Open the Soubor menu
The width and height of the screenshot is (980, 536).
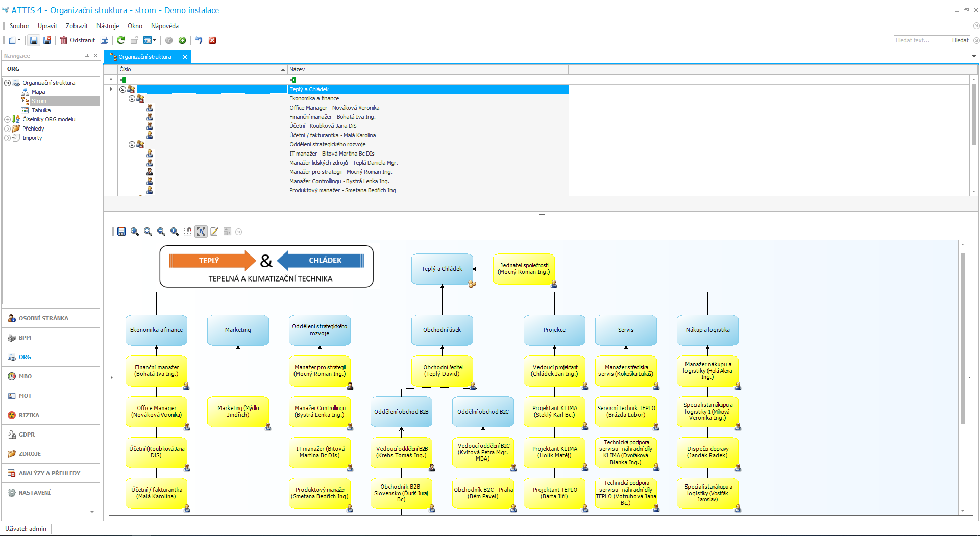19,26
